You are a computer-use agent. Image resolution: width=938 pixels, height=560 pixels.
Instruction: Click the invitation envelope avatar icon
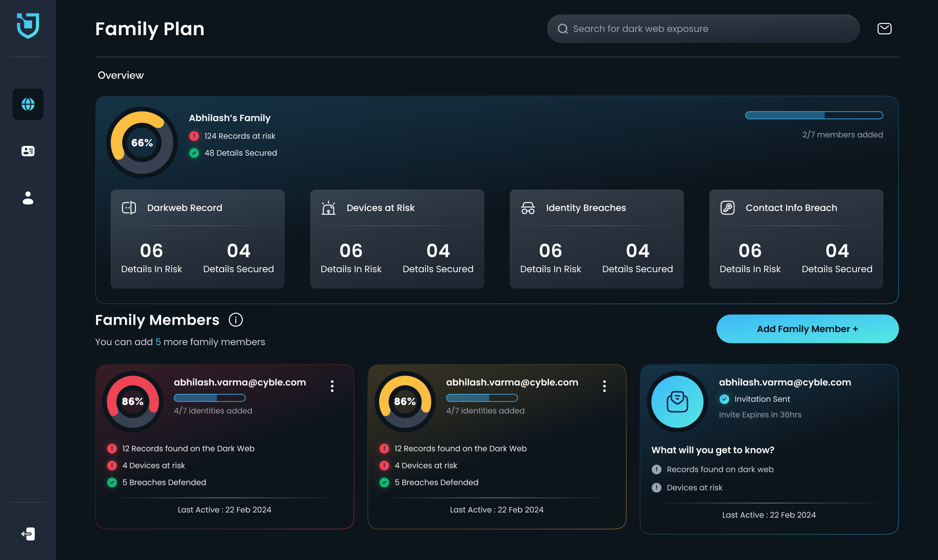[x=677, y=402]
